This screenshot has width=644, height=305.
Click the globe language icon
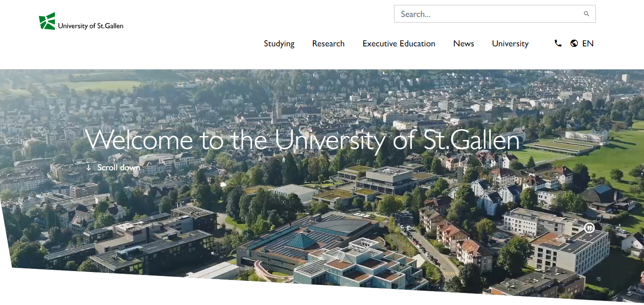coord(574,43)
